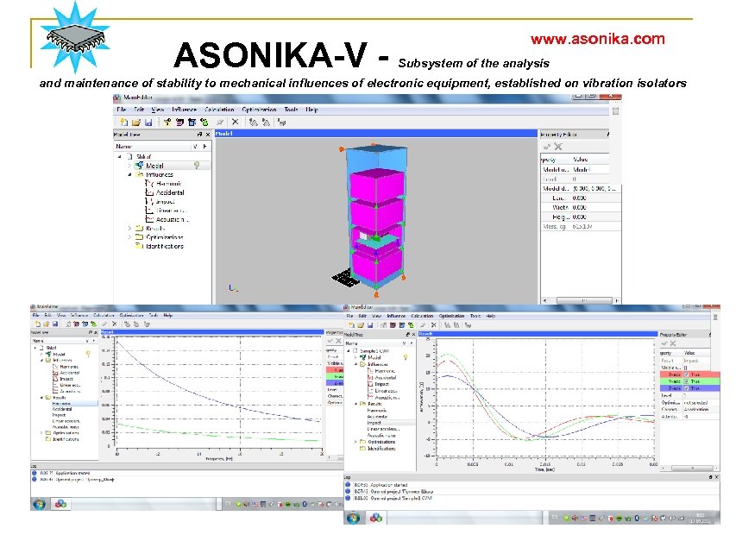Select the red X delete icon on the toolbar
This screenshot has height=560, width=736.
point(234,122)
